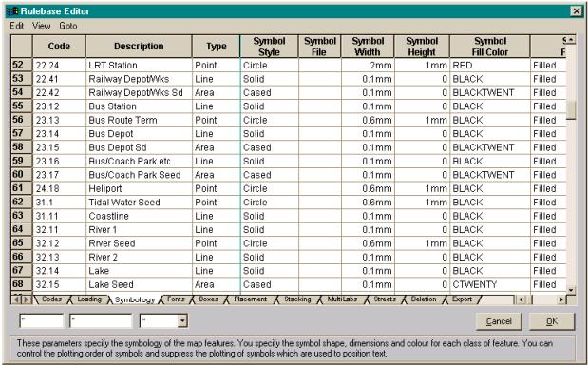Click the OK button
This screenshot has width=588, height=367.
tap(552, 321)
